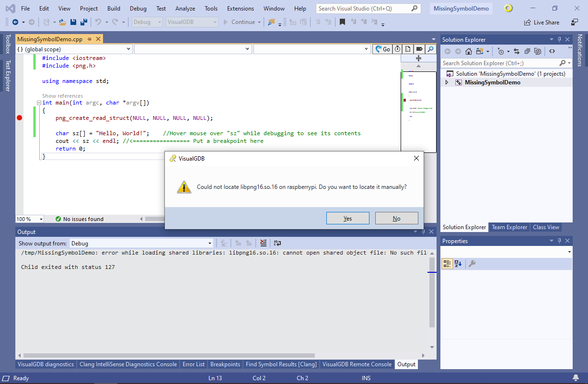Open the feedback icon beside Live Share
Image resolution: width=588 pixels, height=384 pixels.
(574, 22)
